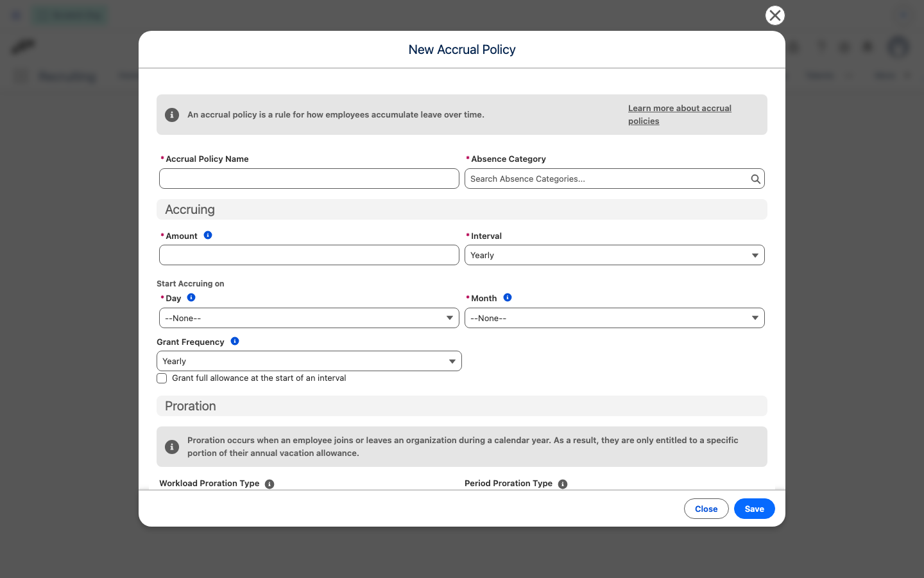Click the Workload Proration Type info icon

[x=269, y=484]
